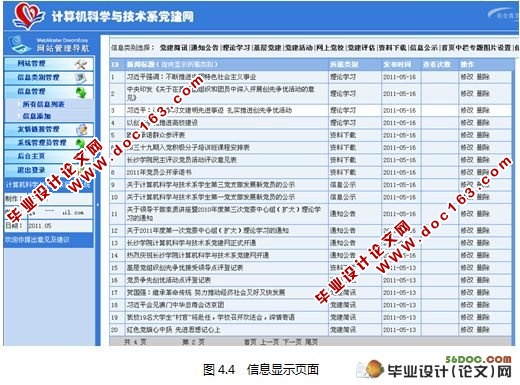520x385 pixels.
Task: Filter by category 网上党校
Action: pos(330,48)
